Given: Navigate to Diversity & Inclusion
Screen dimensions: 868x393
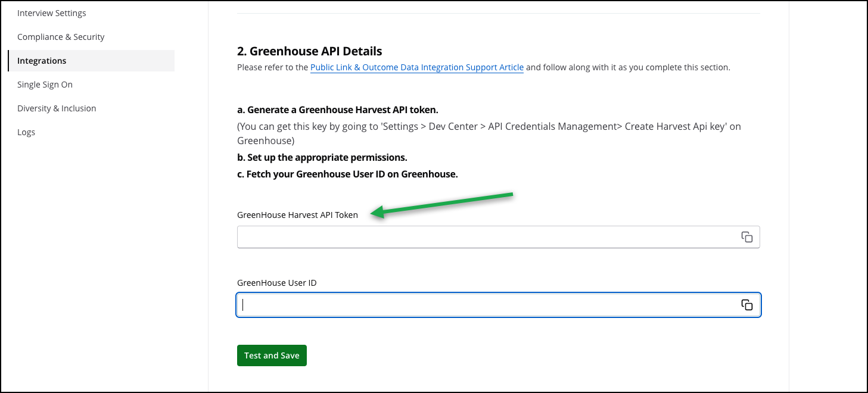Looking at the screenshot, I should tap(57, 108).
